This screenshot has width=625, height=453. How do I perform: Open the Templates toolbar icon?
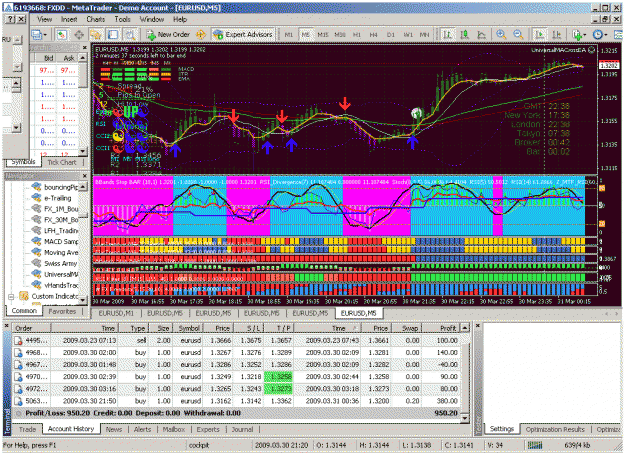pyautogui.click(x=618, y=35)
